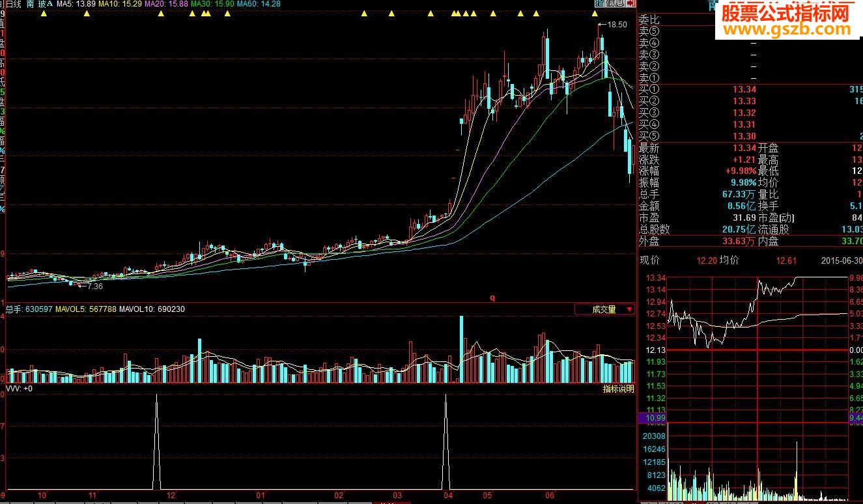
Task: Select the 涨跌 +1.21 value
Action: point(745,160)
